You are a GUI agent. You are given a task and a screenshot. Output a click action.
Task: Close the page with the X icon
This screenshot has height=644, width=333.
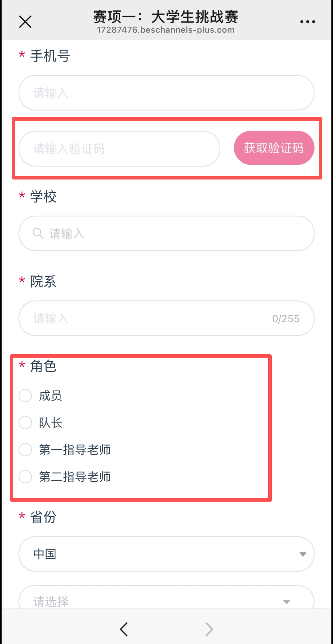point(25,22)
